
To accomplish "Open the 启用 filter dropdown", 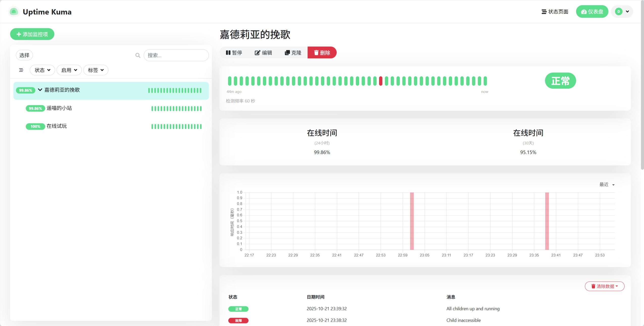I will click(69, 70).
